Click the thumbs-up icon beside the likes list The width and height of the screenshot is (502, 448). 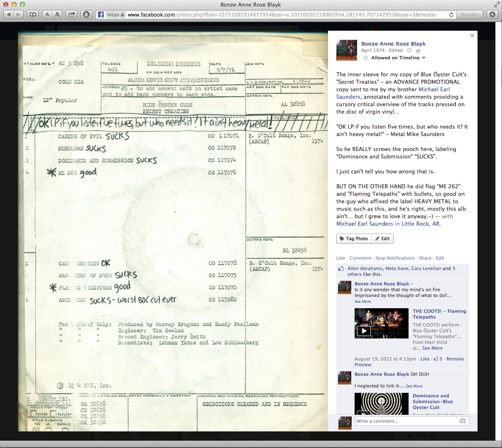point(341,268)
